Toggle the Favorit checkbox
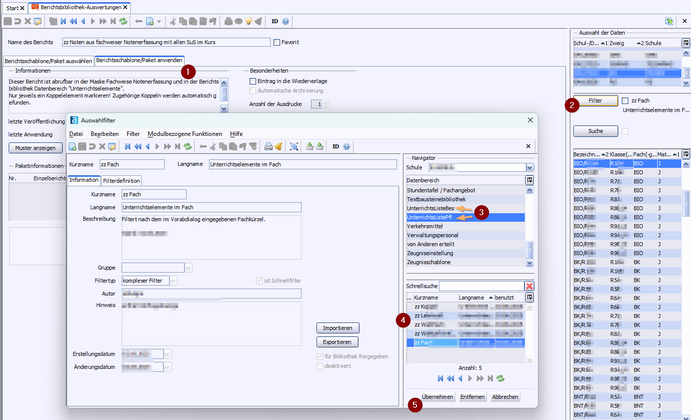This screenshot has height=420, width=691. click(278, 43)
